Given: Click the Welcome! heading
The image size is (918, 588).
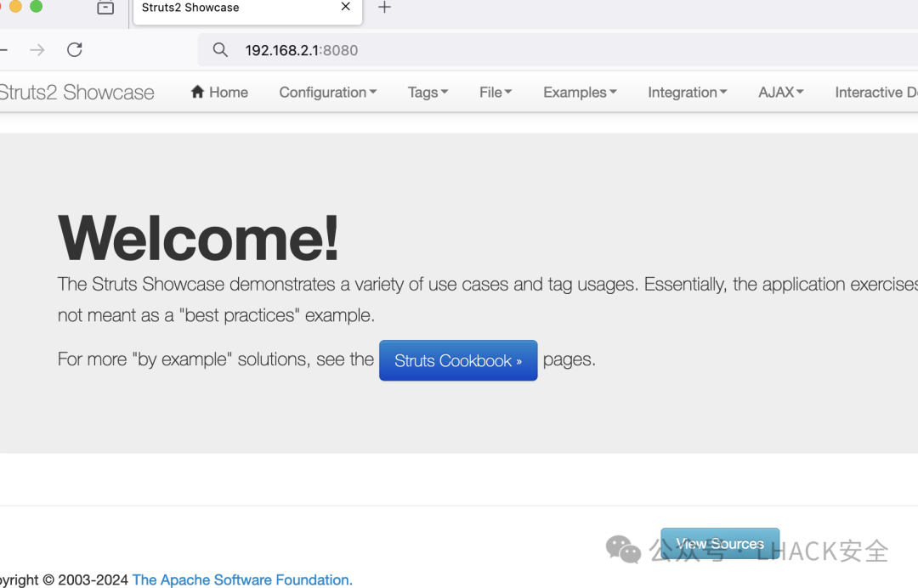Looking at the screenshot, I should (198, 238).
